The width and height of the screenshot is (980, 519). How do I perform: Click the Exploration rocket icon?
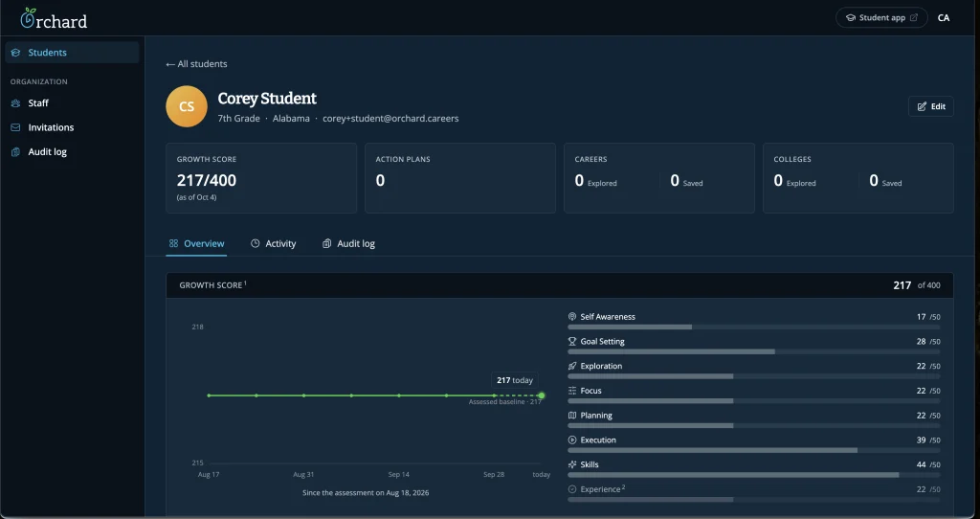(572, 366)
